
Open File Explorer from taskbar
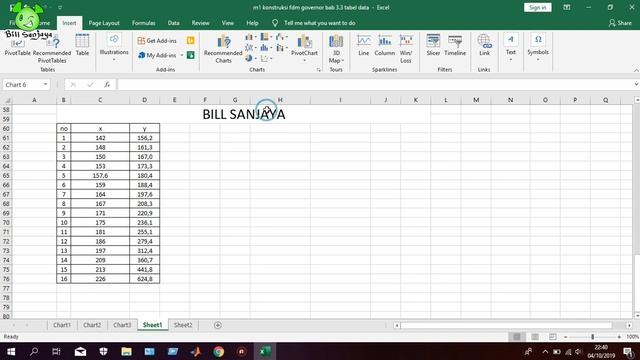tap(127, 351)
